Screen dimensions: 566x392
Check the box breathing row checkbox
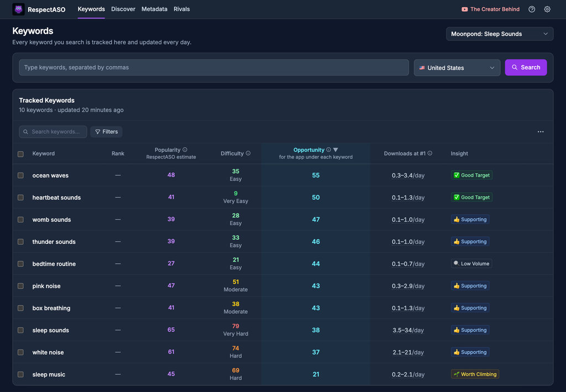(20, 309)
